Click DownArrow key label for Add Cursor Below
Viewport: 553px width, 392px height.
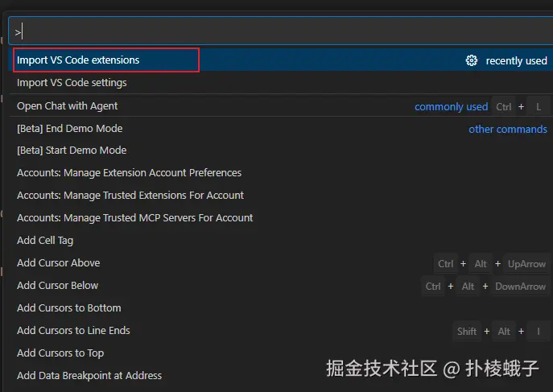(520, 287)
